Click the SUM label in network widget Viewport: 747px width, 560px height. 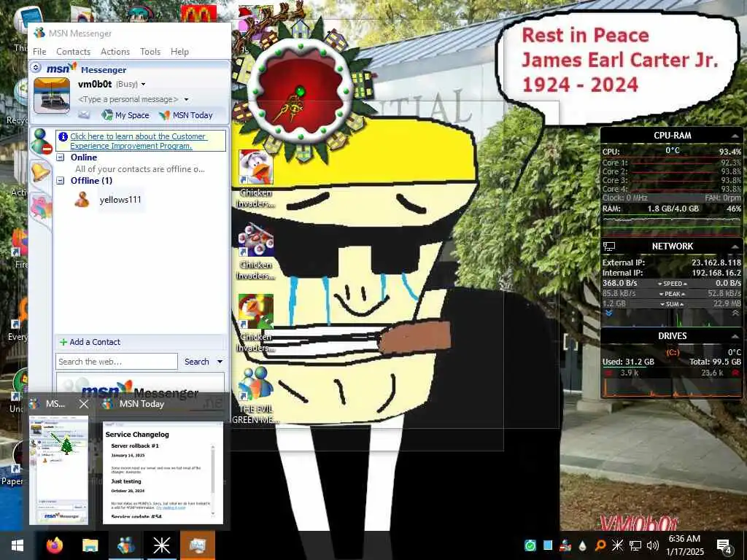(672, 304)
